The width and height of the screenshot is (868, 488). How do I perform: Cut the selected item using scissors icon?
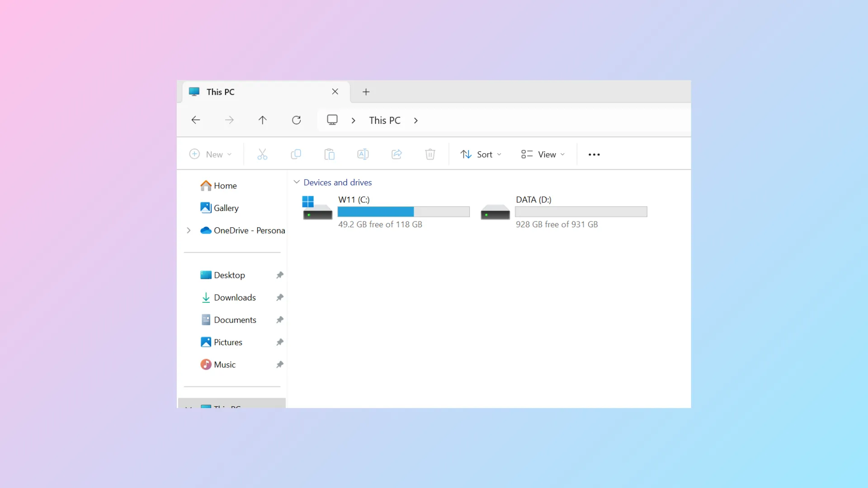tap(262, 154)
